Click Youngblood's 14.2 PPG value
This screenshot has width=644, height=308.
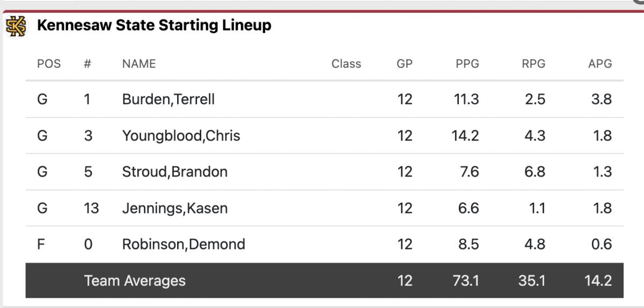[x=465, y=136]
